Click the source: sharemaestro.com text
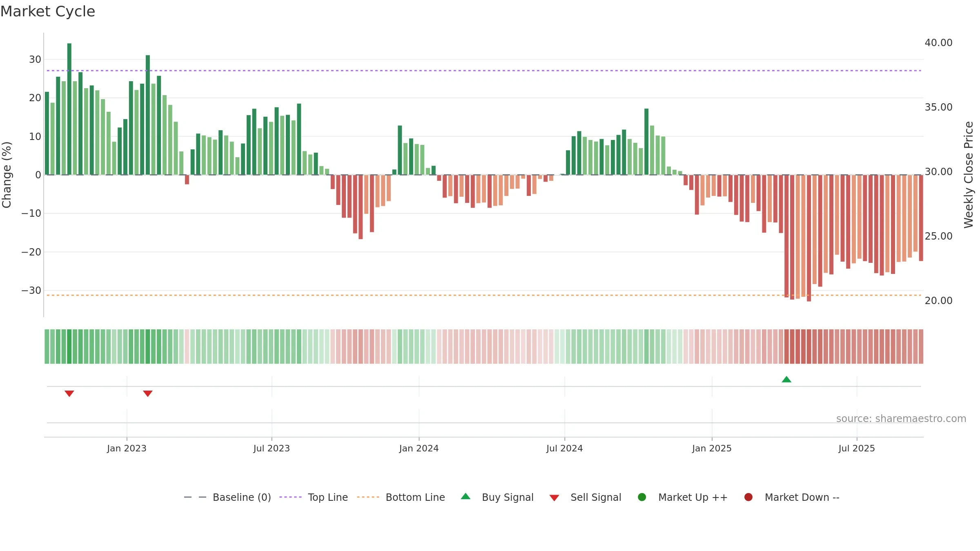Image resolution: width=980 pixels, height=551 pixels. [901, 418]
